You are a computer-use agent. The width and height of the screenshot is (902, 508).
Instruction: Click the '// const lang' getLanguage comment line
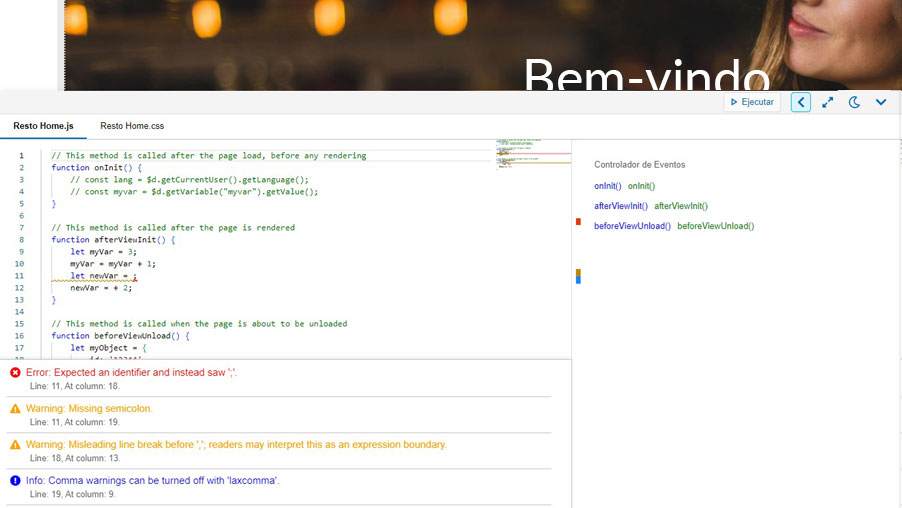click(x=190, y=180)
